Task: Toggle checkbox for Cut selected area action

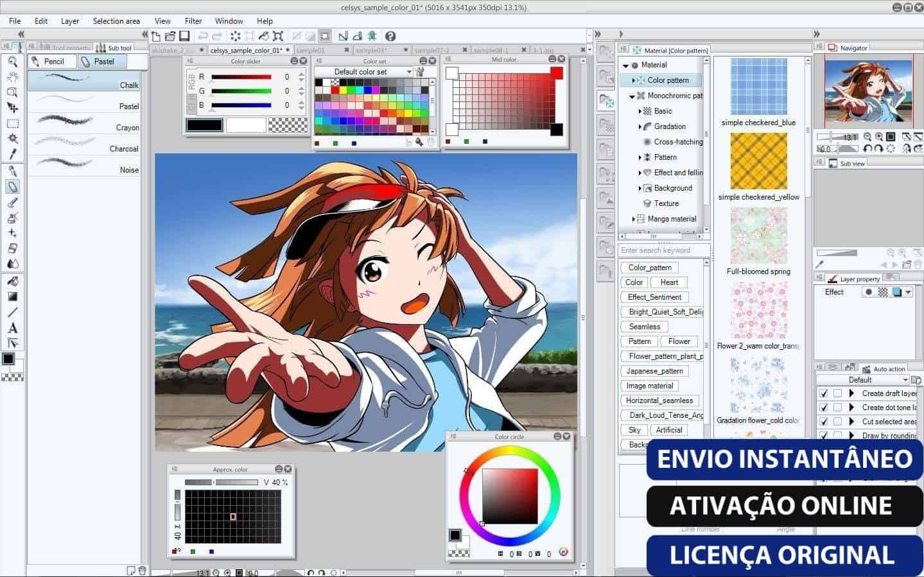Action: tap(824, 422)
